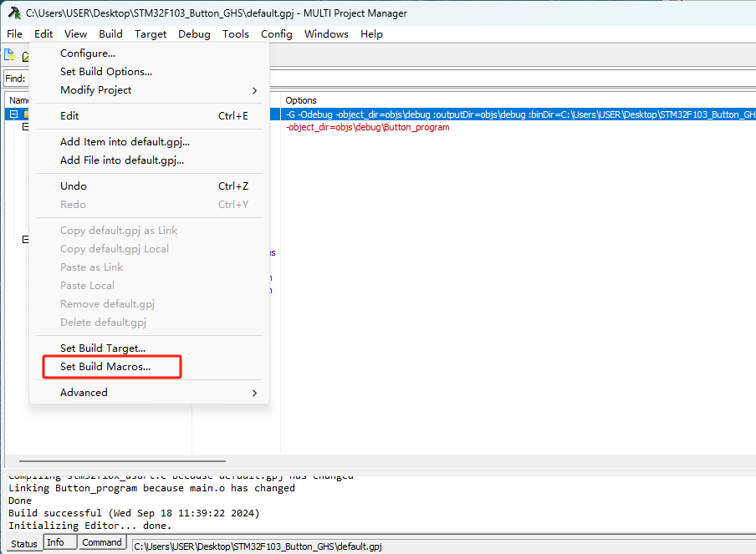Choose Set Build Target... from menu
756x554 pixels.
(103, 348)
